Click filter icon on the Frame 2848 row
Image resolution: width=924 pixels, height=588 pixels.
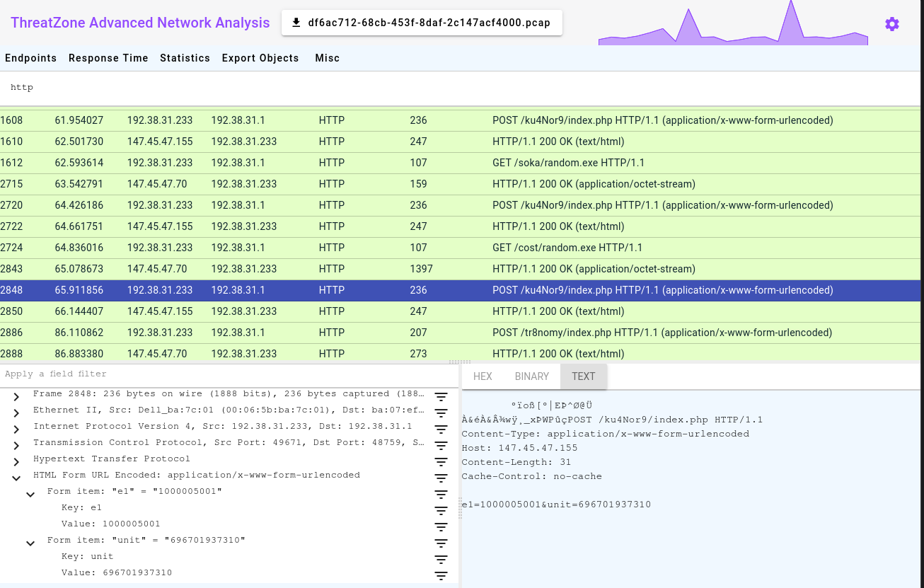(x=441, y=397)
